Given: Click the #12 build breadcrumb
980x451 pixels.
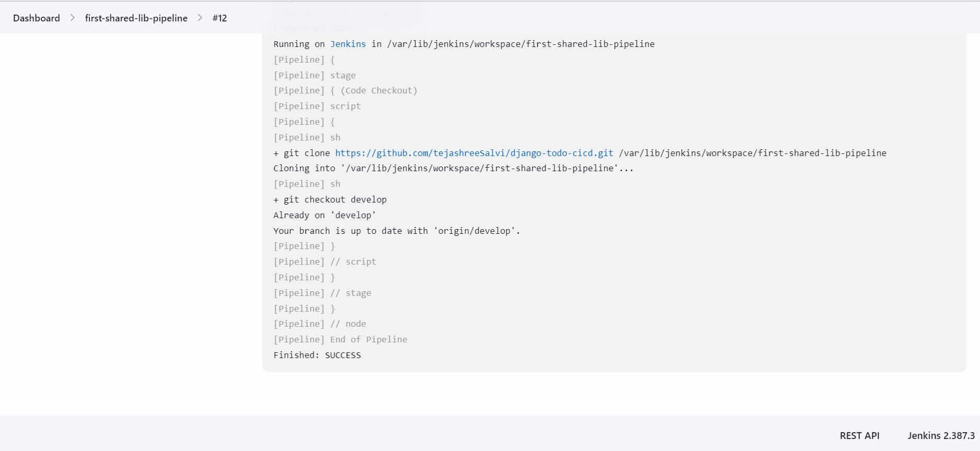Looking at the screenshot, I should (219, 18).
